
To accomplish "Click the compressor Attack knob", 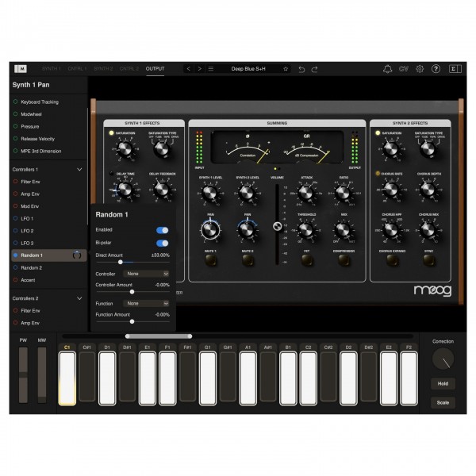I will click(x=306, y=193).
